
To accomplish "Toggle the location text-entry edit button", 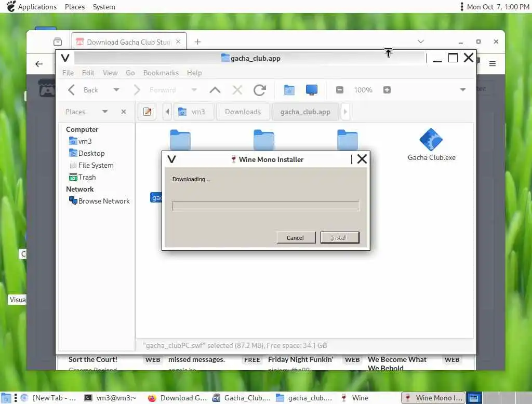I will [x=147, y=112].
